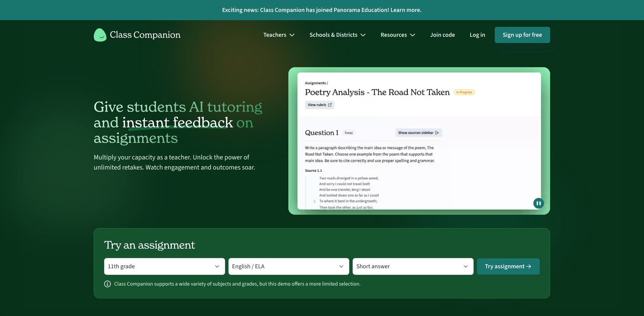Click the Sign up for free button
This screenshot has height=316, width=644.
(x=522, y=35)
